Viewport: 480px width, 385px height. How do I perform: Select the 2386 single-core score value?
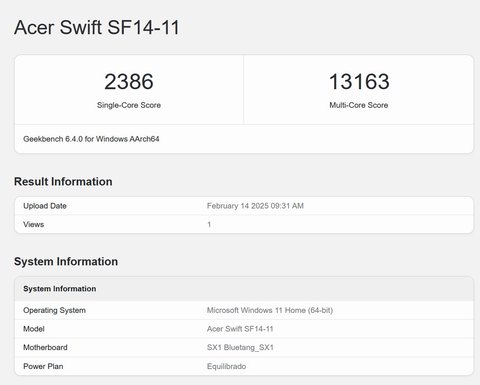point(129,82)
